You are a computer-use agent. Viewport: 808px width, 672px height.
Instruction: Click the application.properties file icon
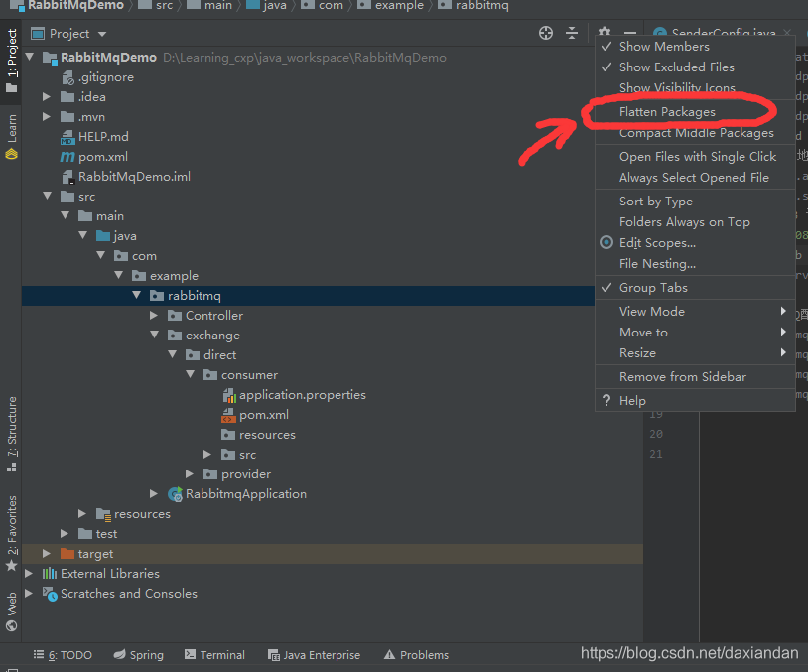(229, 395)
